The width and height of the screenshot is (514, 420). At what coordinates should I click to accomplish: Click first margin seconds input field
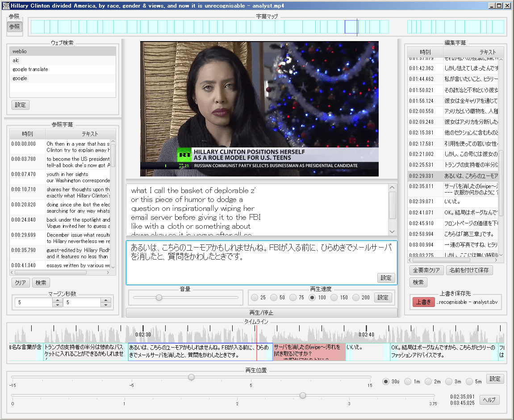tap(34, 302)
